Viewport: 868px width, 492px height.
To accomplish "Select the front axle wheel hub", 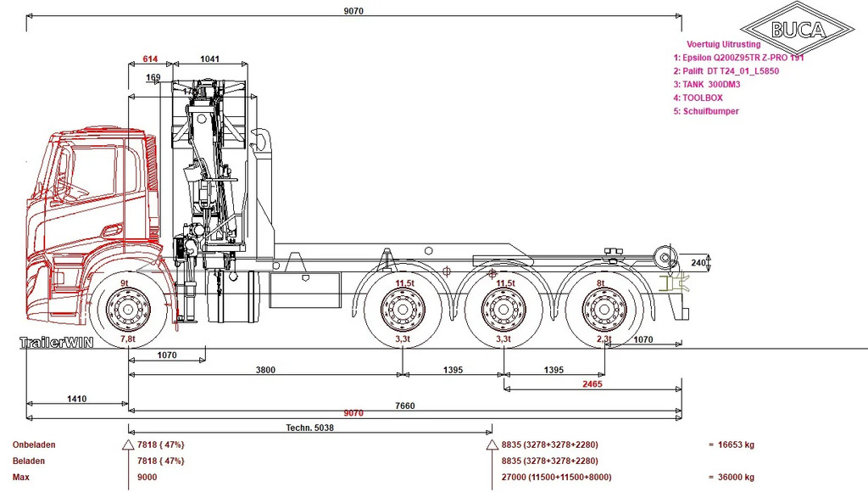I will click(128, 309).
